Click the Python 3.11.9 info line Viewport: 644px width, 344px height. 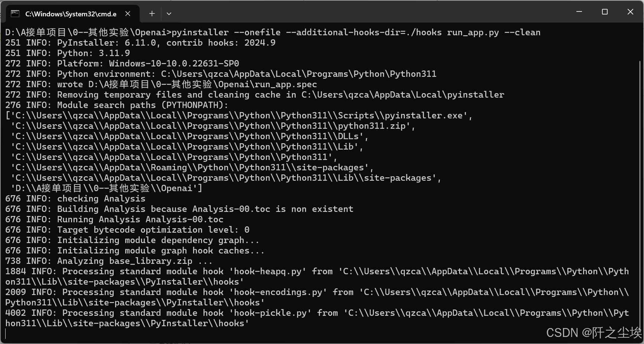[93, 53]
